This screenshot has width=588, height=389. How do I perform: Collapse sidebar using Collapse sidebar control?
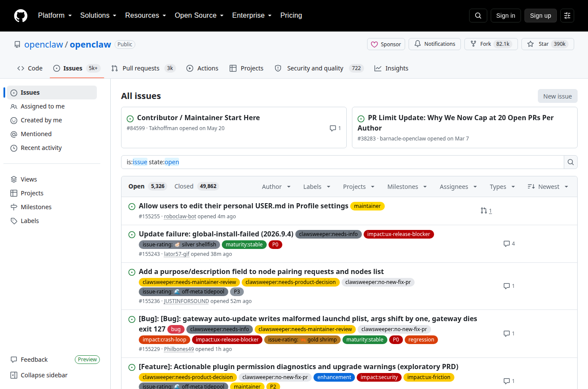tap(39, 375)
